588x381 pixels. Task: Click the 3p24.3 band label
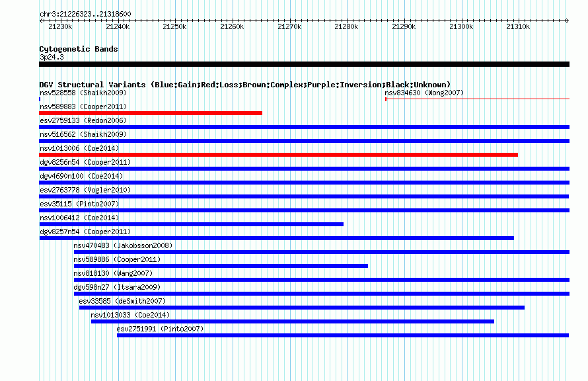[52, 57]
